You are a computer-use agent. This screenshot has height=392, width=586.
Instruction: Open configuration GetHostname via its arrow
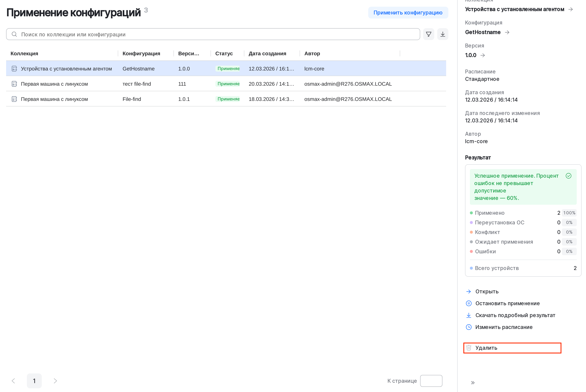(x=507, y=32)
